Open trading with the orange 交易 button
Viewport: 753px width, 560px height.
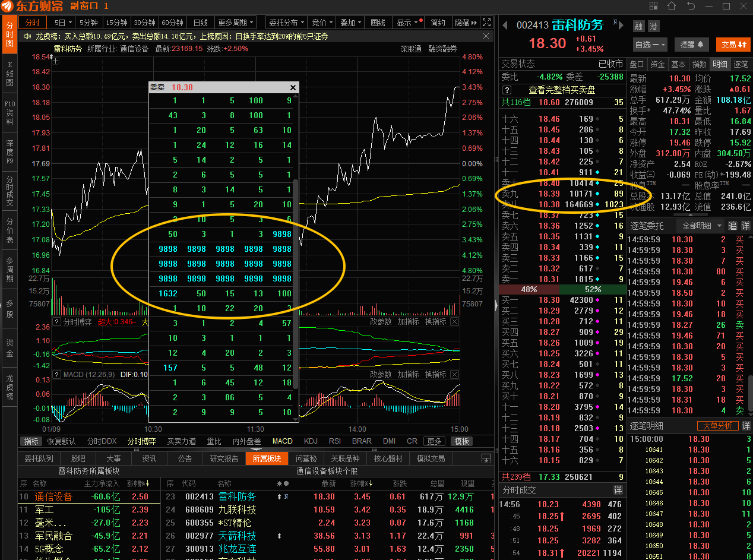[735, 45]
